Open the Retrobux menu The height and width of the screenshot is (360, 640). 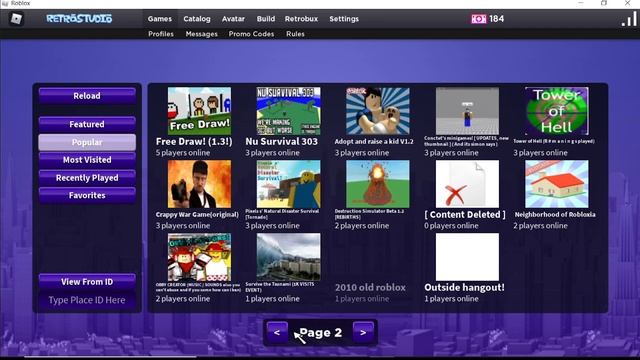301,19
